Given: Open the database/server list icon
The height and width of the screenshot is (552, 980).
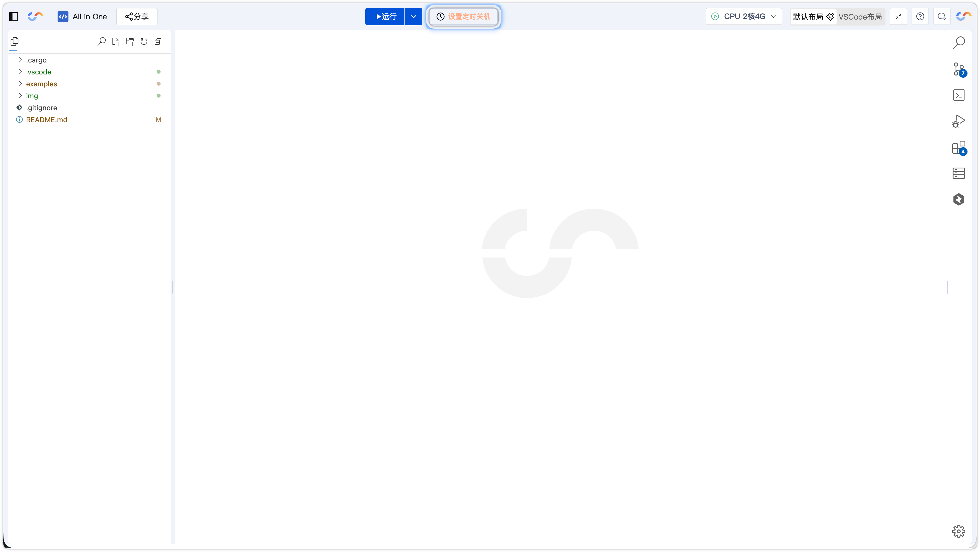Looking at the screenshot, I should pyautogui.click(x=959, y=173).
